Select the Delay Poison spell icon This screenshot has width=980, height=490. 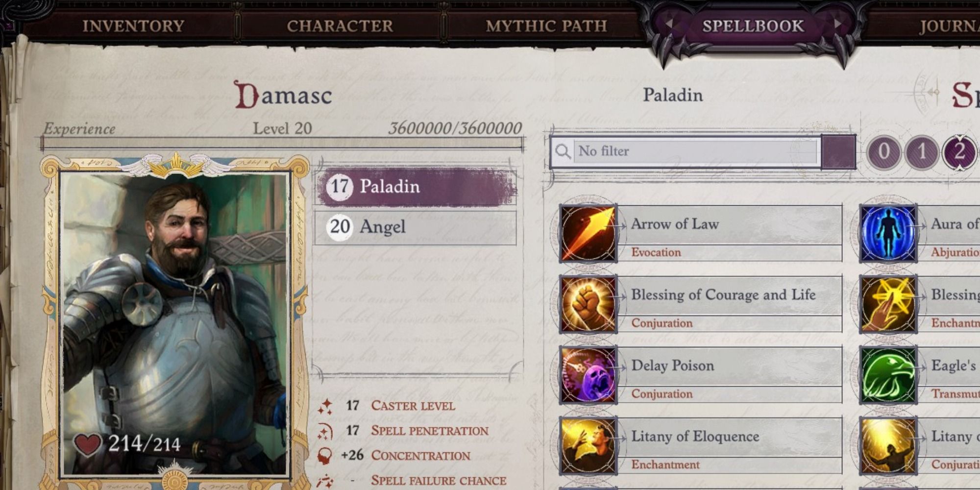coord(588,375)
